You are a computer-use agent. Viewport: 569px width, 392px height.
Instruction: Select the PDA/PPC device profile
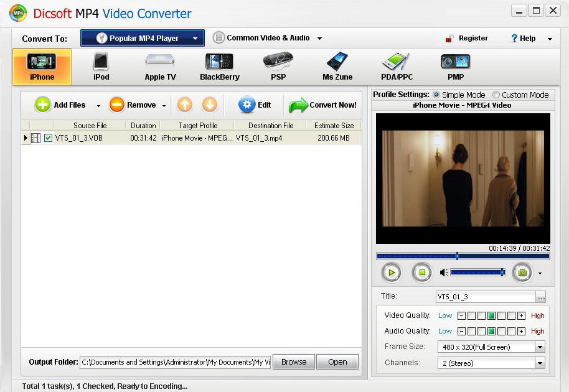pyautogui.click(x=397, y=67)
